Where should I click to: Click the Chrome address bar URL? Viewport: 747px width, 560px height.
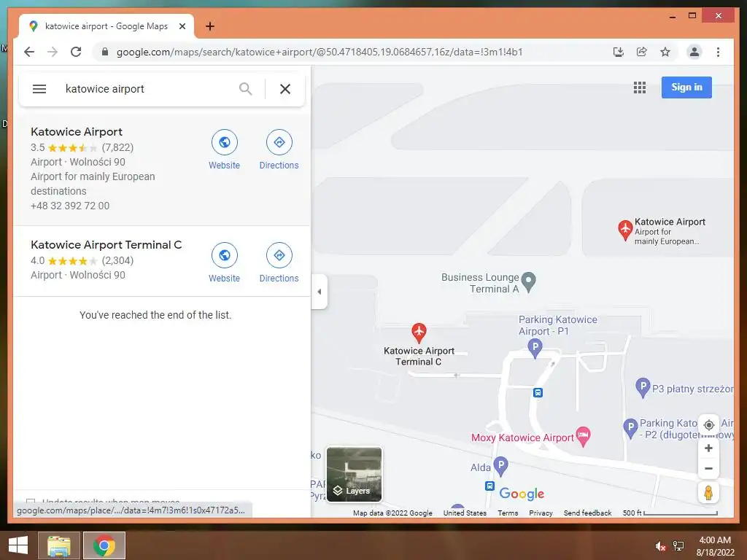pos(320,52)
